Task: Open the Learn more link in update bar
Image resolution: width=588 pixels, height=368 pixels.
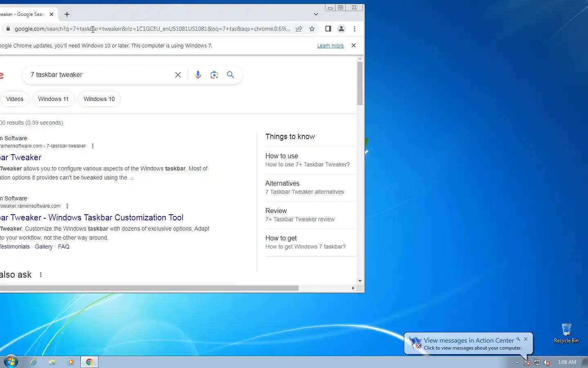Action: pyautogui.click(x=330, y=46)
